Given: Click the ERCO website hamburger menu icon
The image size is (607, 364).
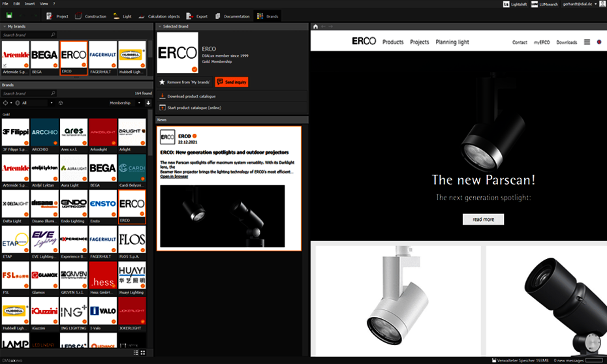Looking at the screenshot, I should click(x=587, y=42).
